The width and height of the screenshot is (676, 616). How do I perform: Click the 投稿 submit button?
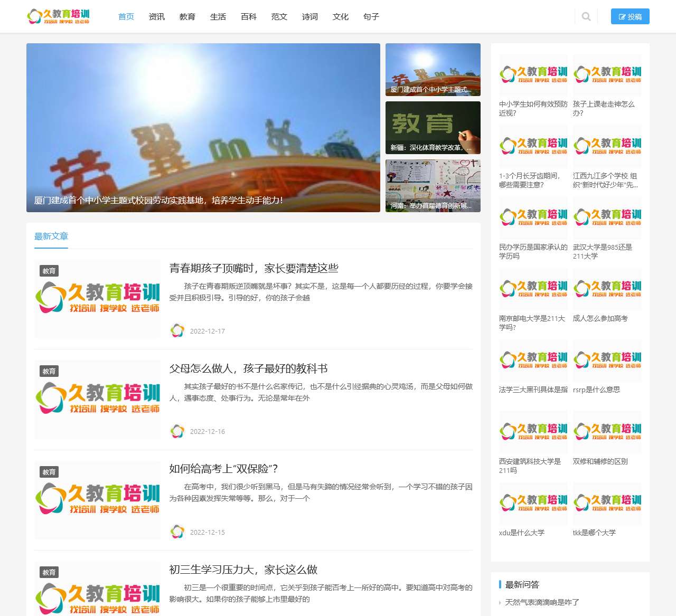[x=630, y=16]
